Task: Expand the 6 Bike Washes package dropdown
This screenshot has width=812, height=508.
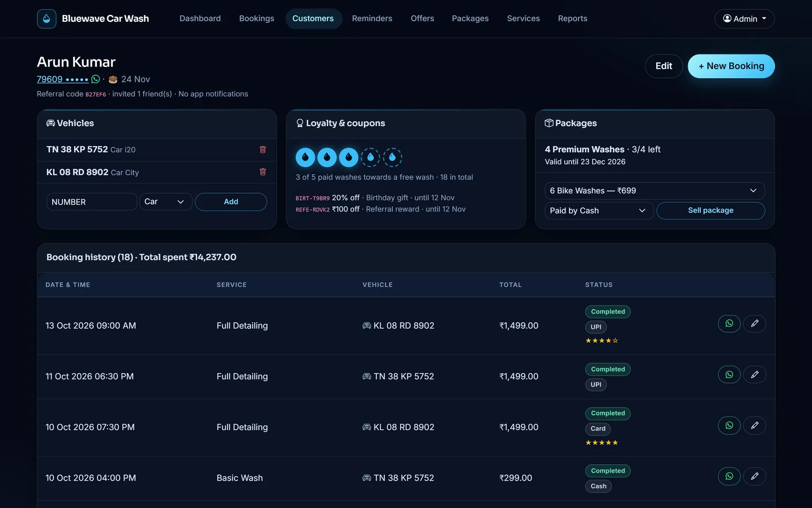Action: (655, 190)
